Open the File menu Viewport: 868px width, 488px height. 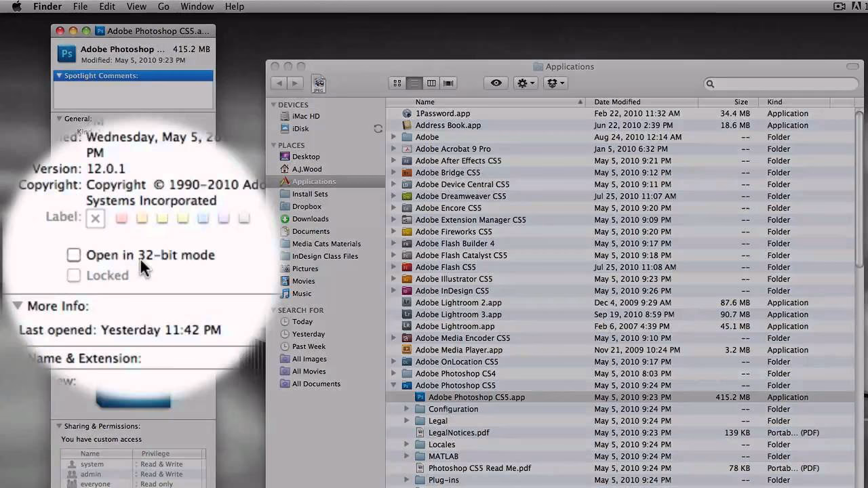coord(80,6)
